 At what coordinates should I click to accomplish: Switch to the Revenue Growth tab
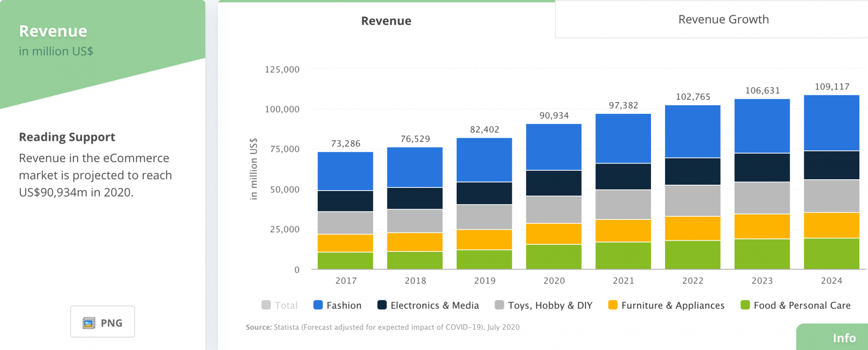point(723,19)
